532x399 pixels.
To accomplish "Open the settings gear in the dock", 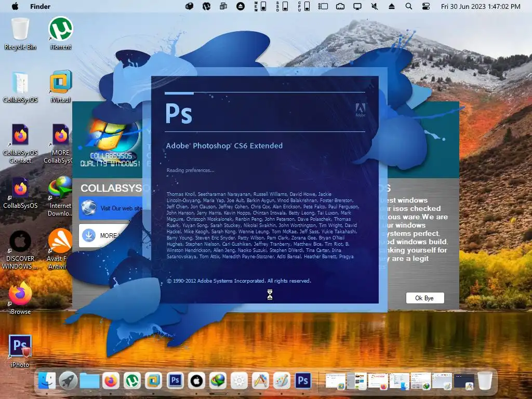I will click(x=239, y=381).
